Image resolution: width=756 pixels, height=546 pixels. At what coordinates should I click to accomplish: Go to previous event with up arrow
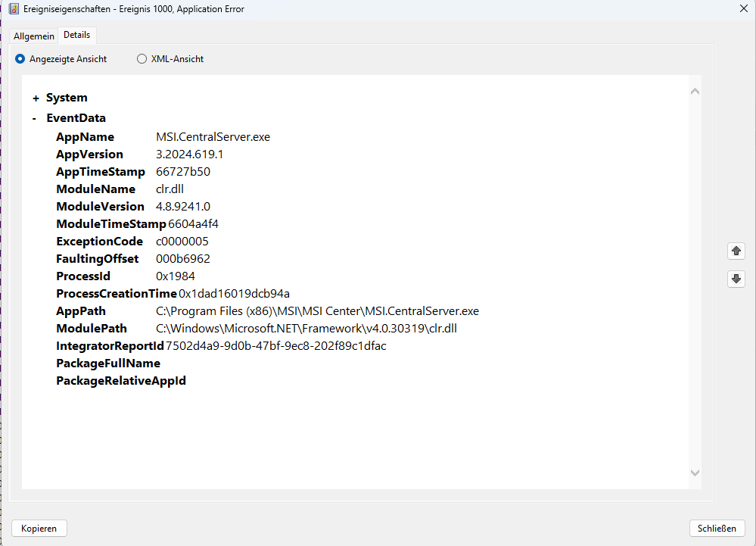[x=736, y=251]
